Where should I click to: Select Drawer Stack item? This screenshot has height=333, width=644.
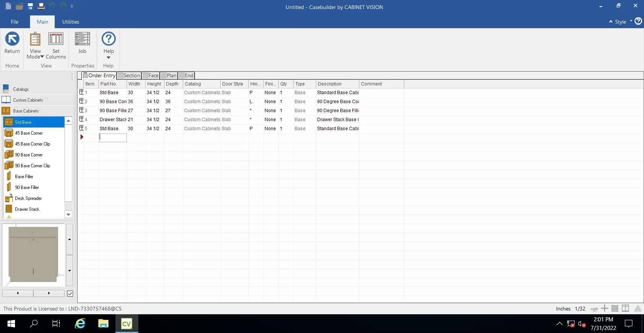(x=34, y=209)
